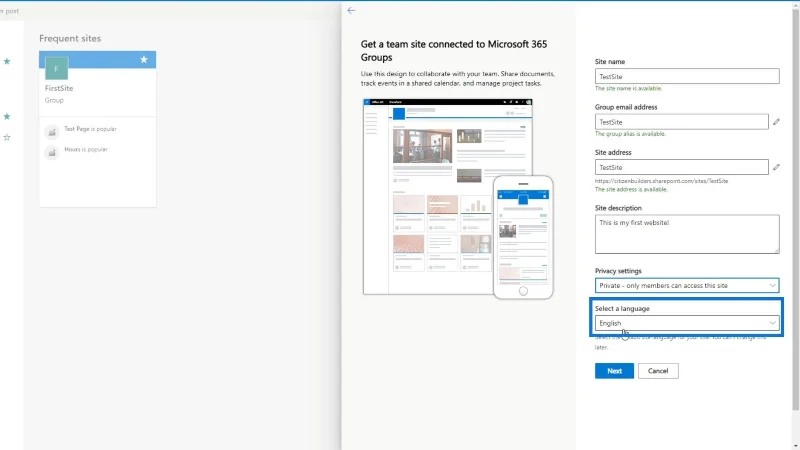The image size is (800, 450).
Task: Open 'Test Page is popular' link
Action: coord(90,129)
